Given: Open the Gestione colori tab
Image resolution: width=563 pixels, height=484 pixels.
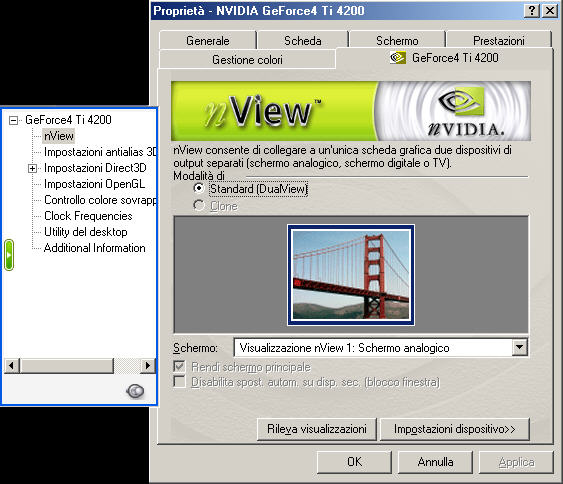Looking at the screenshot, I should click(247, 60).
